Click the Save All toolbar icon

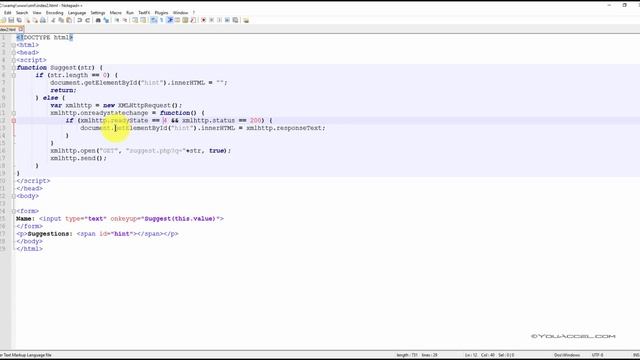pyautogui.click(x=19, y=20)
